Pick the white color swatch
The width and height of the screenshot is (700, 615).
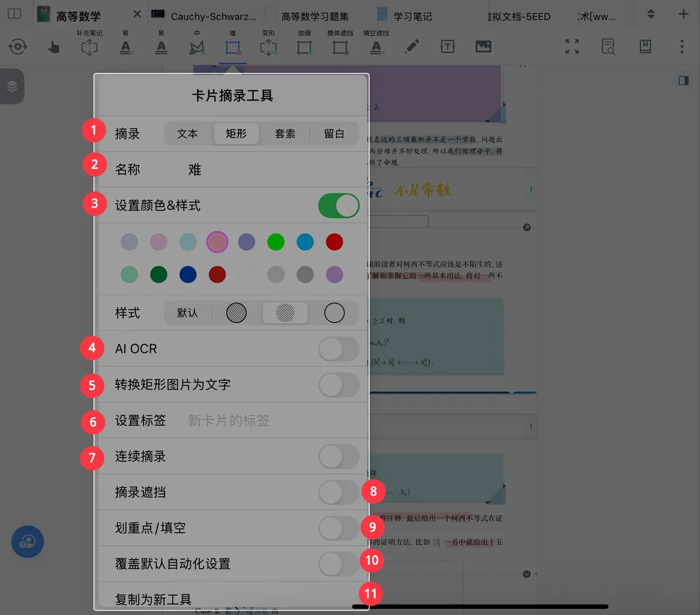pyautogui.click(x=247, y=274)
